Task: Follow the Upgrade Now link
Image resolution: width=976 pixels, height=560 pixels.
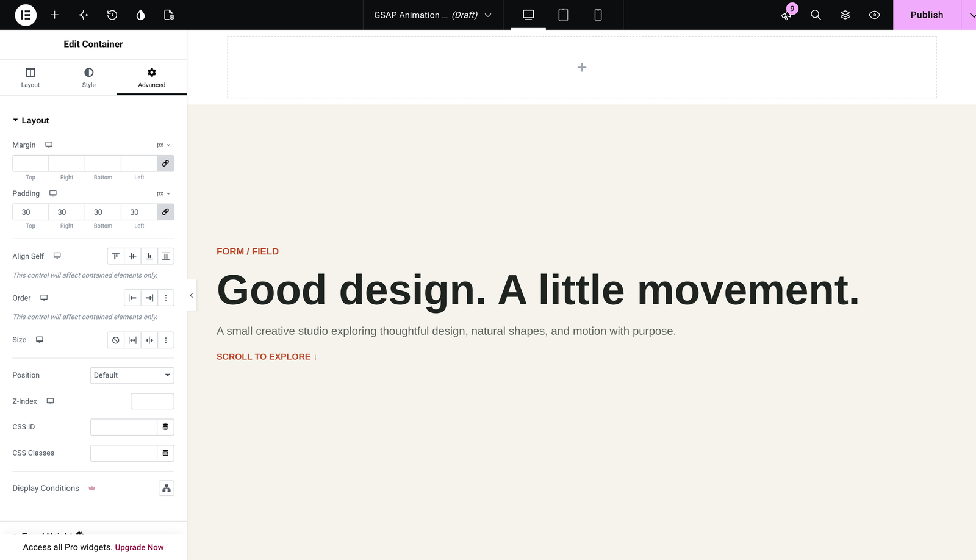Action: [x=139, y=547]
